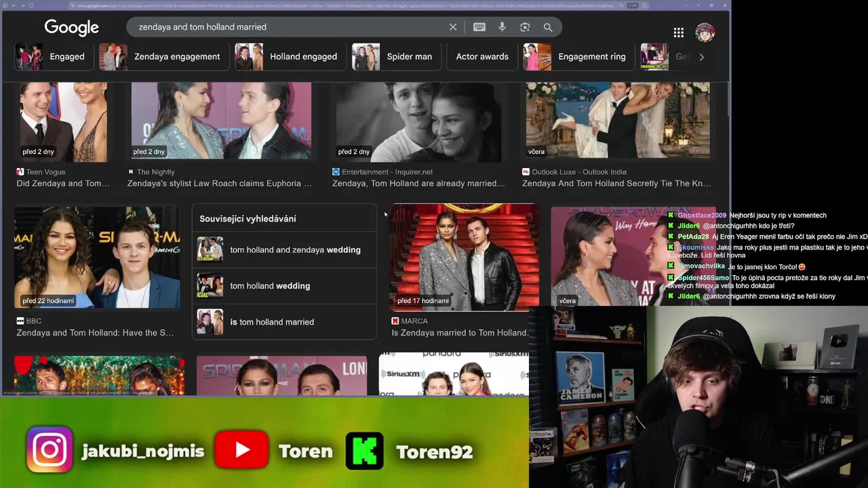Screen dimensions: 868x488
Task: Show more filter chips with the right arrow
Action: 701,57
